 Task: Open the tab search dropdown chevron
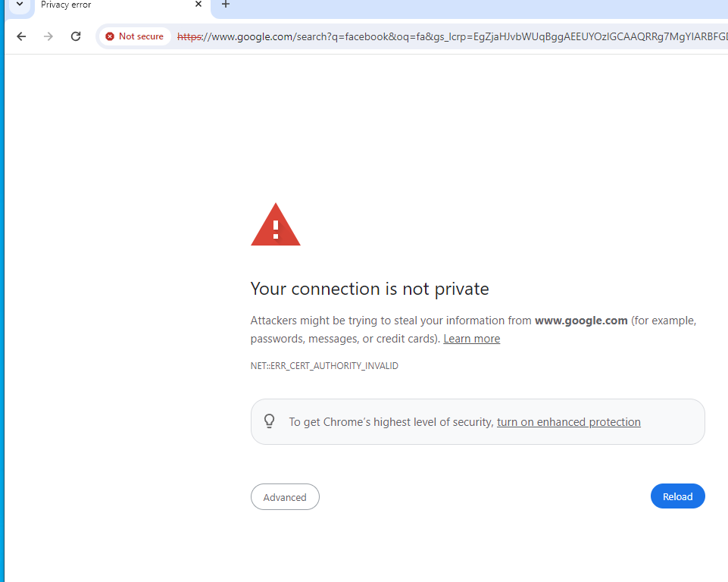pos(20,5)
